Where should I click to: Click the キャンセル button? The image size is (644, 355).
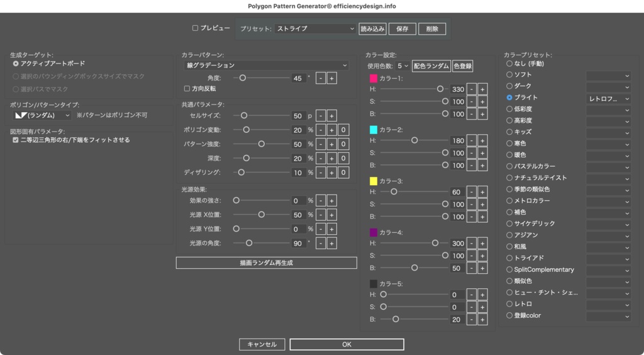262,344
